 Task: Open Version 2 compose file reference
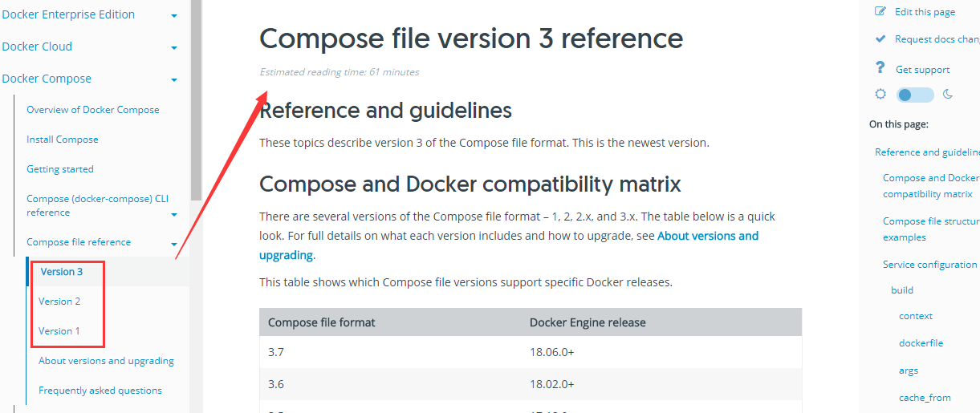click(59, 302)
